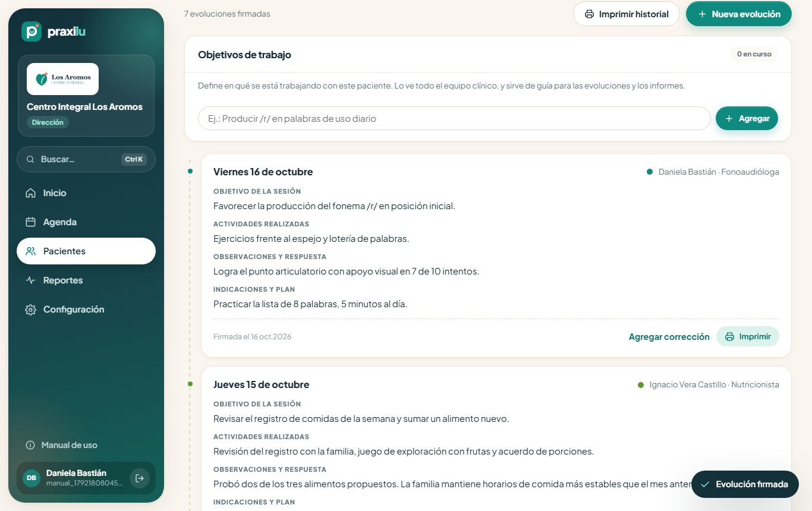Click the DB user avatar
Screen dimensions: 812x511
click(32, 478)
